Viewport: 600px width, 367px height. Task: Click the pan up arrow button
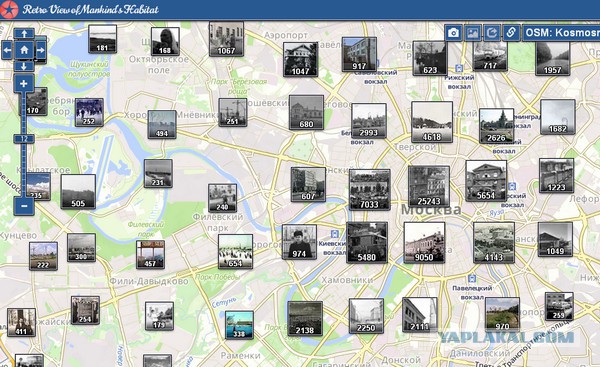(24, 34)
